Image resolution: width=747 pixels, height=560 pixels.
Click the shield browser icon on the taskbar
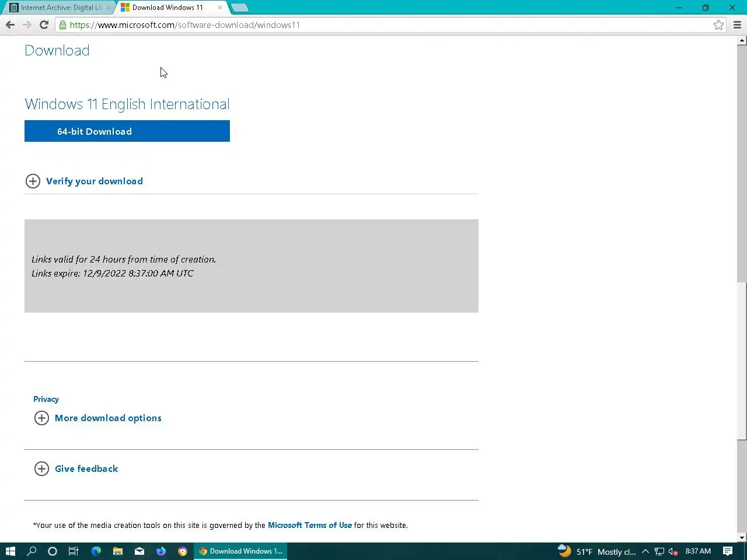(183, 551)
